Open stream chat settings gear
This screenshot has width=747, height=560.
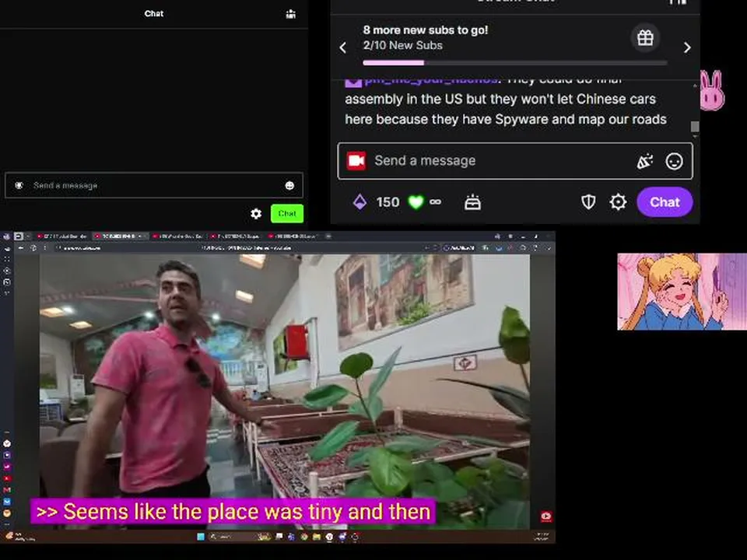[618, 202]
